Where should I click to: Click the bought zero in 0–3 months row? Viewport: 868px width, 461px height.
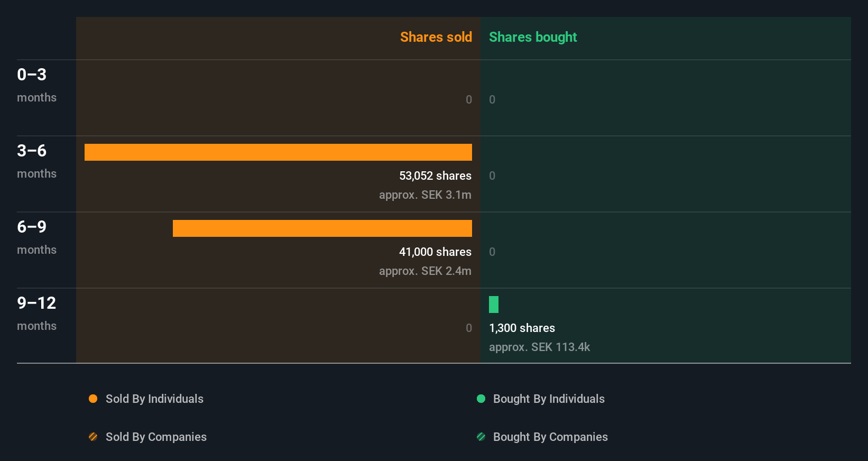click(492, 99)
